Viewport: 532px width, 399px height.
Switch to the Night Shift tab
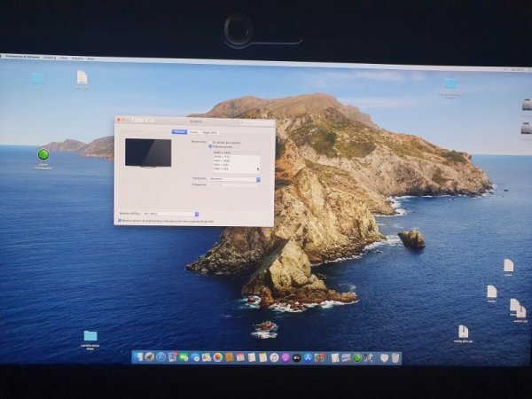210,132
